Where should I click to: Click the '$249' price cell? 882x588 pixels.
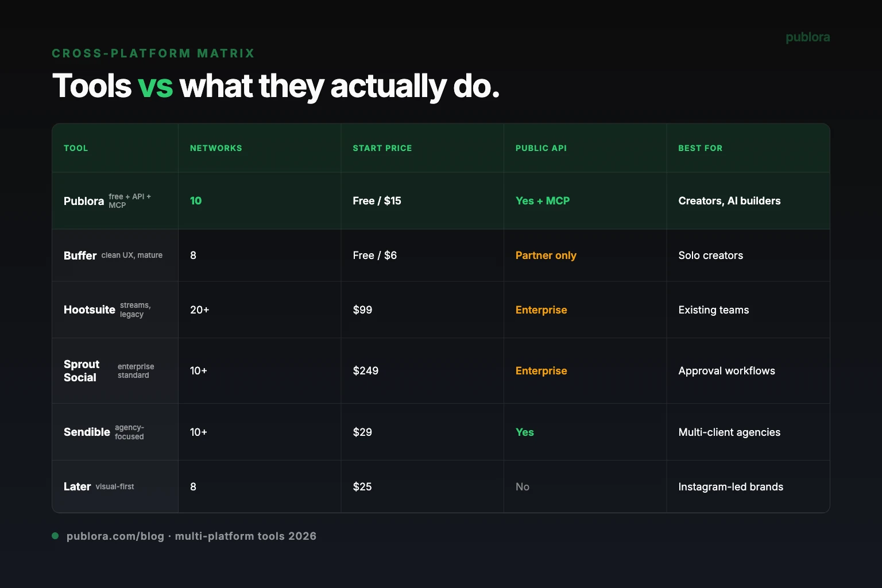366,371
